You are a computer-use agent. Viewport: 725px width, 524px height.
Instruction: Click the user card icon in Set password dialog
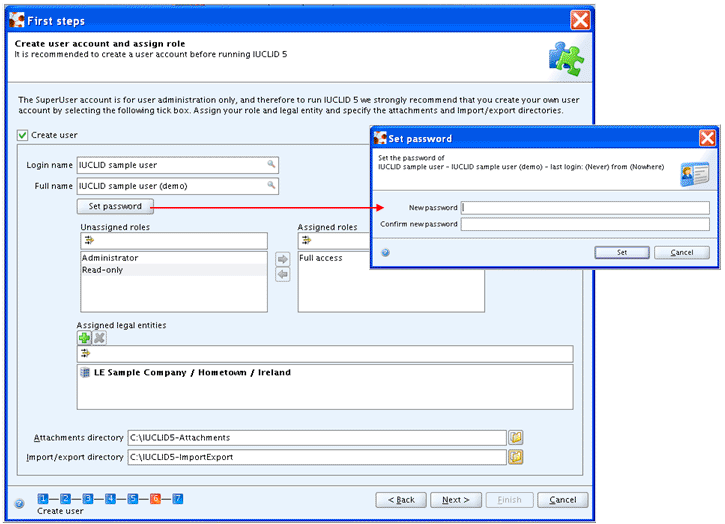(694, 174)
